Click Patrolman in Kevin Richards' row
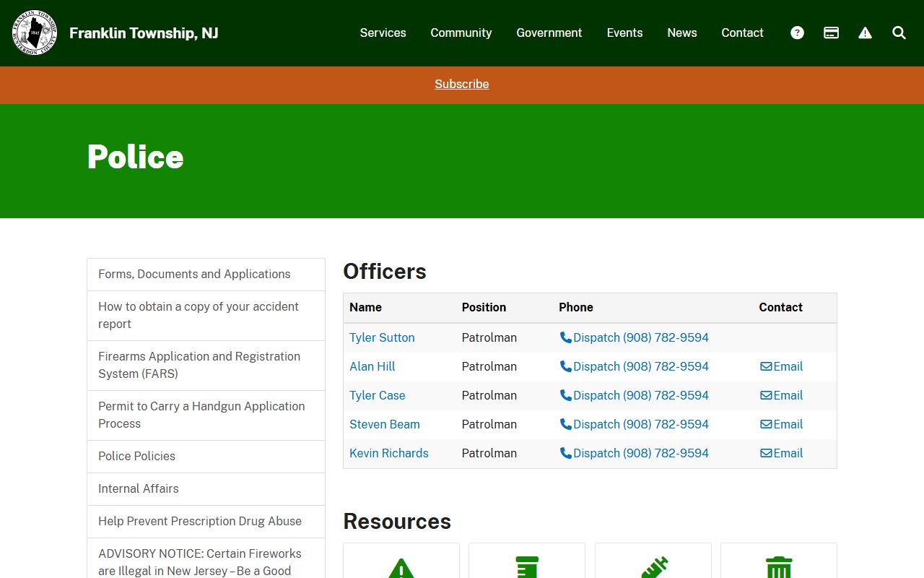 tap(489, 454)
